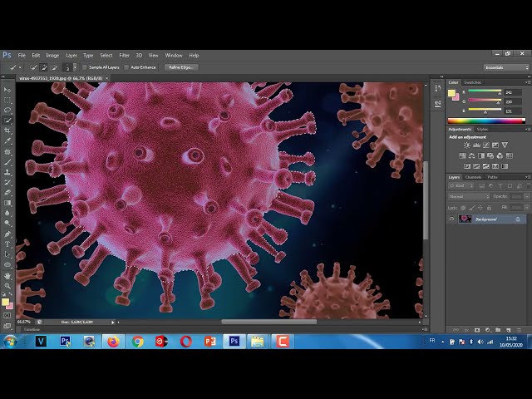Select the Zoom tool in toolbox
The image size is (532, 399).
point(7,286)
